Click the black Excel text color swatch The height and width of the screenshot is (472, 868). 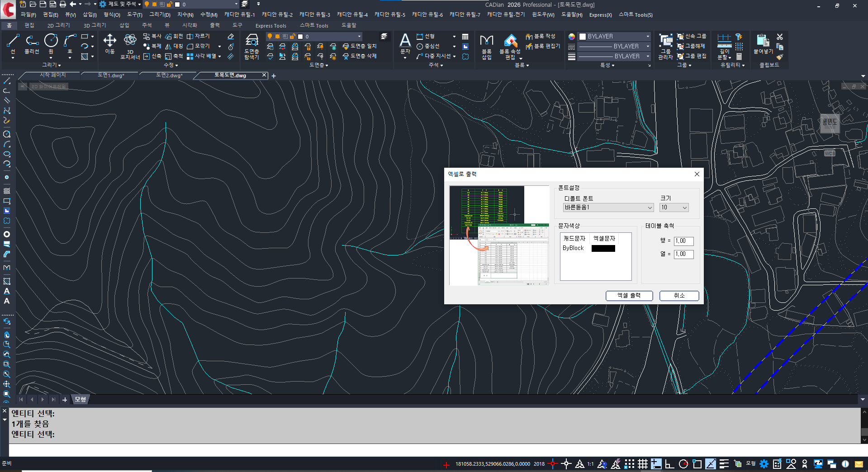603,248
